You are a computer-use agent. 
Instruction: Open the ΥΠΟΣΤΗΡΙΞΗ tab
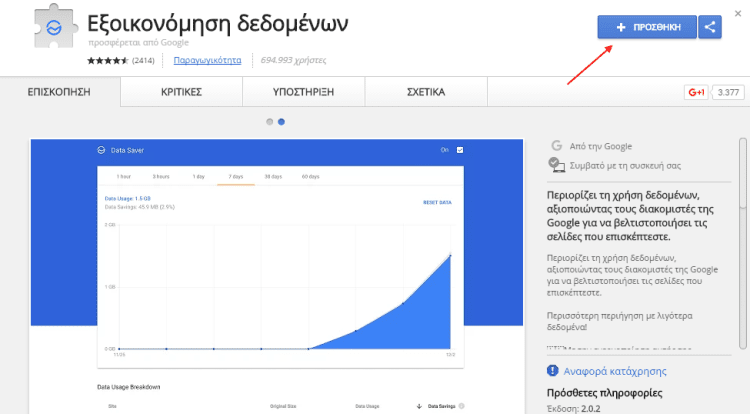[x=303, y=92]
